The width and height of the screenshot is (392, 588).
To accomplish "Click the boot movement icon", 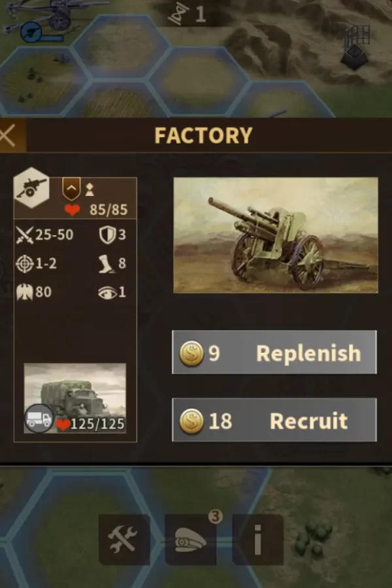I will (x=106, y=264).
